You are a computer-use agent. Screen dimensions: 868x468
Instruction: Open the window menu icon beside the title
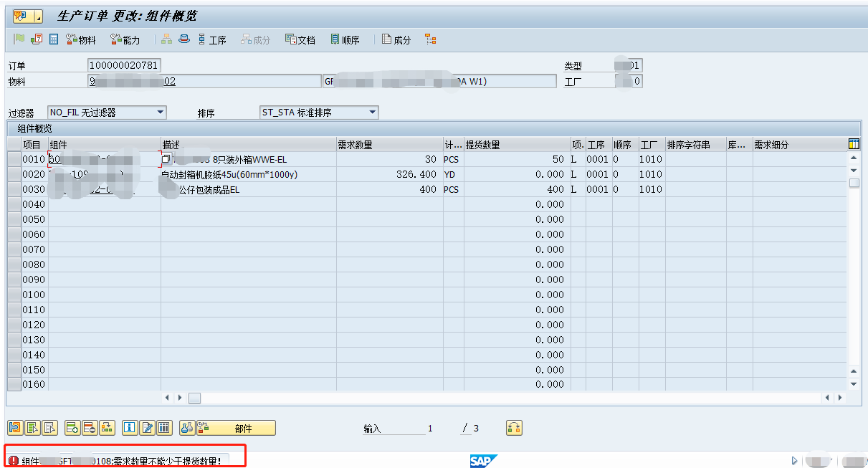[28, 16]
